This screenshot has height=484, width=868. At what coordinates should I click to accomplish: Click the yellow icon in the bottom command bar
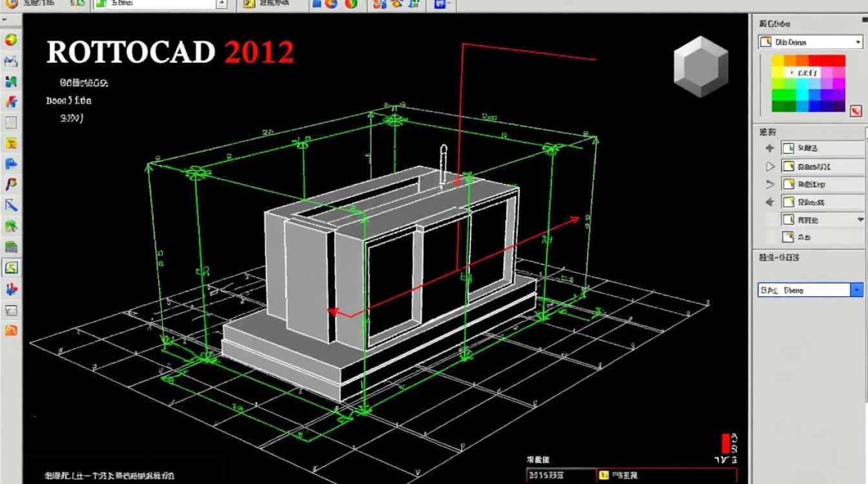tap(604, 476)
